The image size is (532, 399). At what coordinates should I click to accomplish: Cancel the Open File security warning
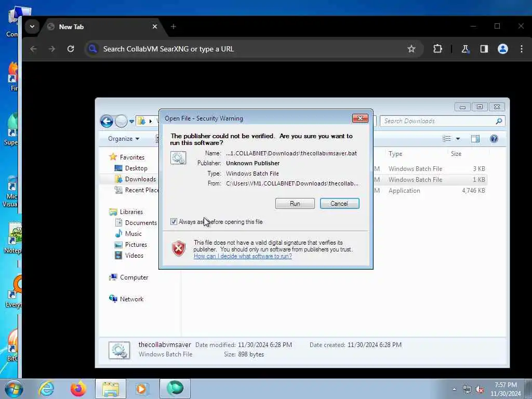339,204
